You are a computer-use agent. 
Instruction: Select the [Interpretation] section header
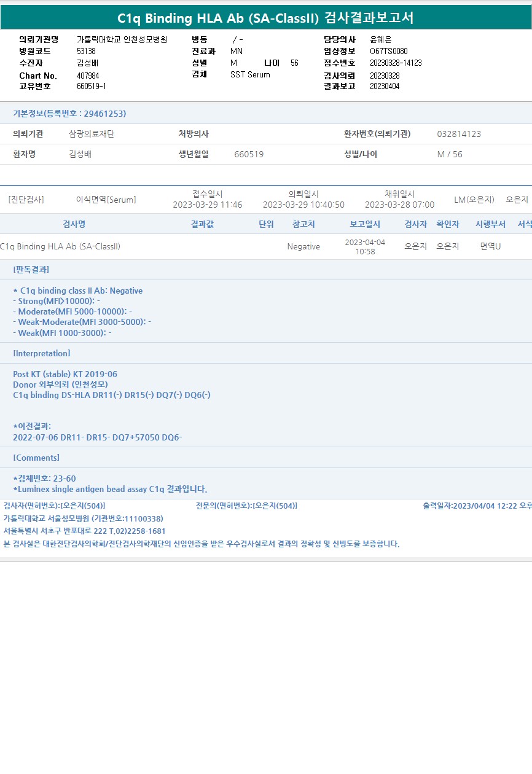(x=41, y=353)
